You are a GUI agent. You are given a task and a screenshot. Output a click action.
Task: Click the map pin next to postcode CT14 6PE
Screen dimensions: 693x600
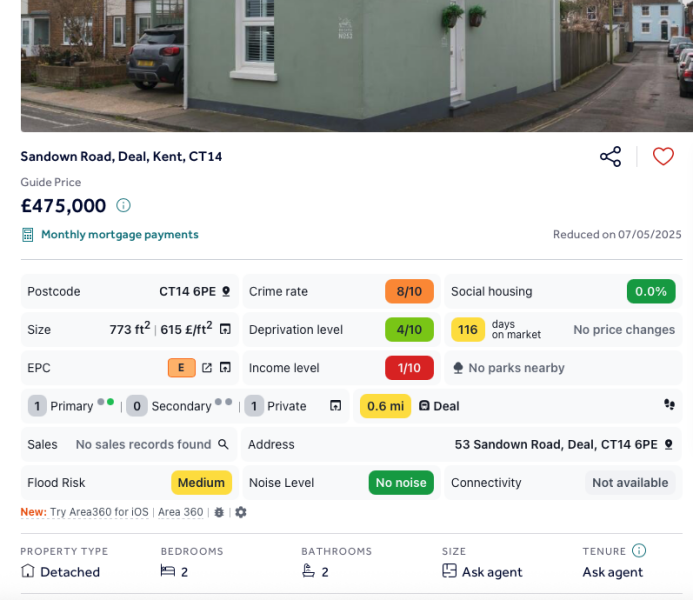tap(226, 292)
